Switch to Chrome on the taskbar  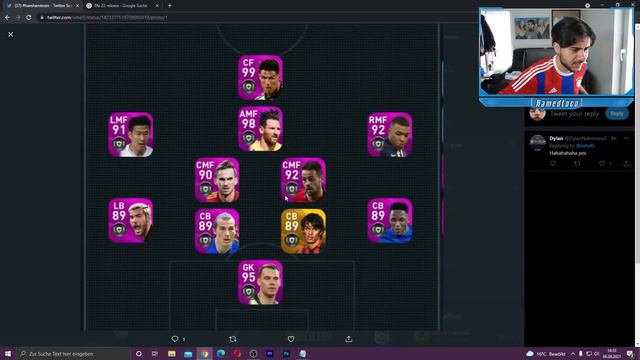[204, 353]
